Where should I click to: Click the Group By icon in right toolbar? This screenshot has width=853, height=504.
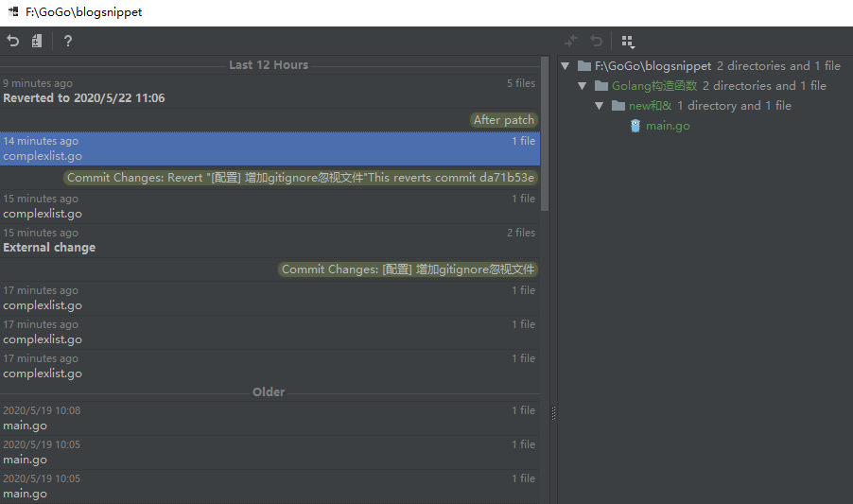point(628,41)
